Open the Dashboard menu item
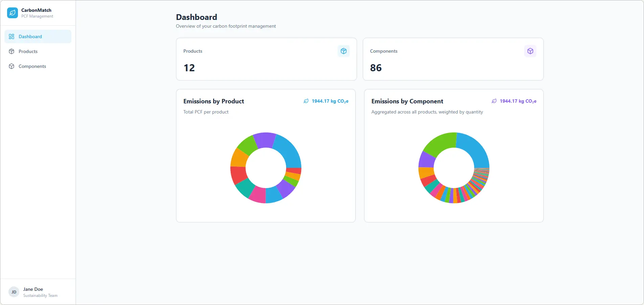 [30, 36]
